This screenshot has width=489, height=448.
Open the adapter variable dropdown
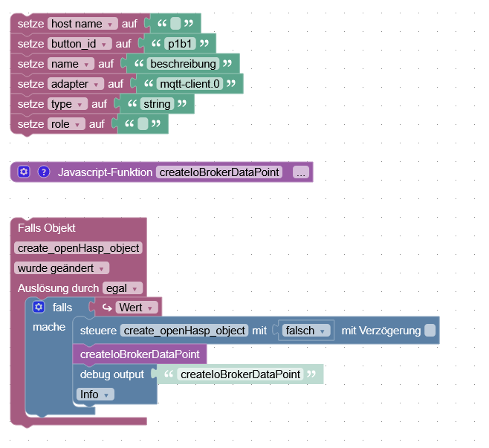[x=76, y=83]
